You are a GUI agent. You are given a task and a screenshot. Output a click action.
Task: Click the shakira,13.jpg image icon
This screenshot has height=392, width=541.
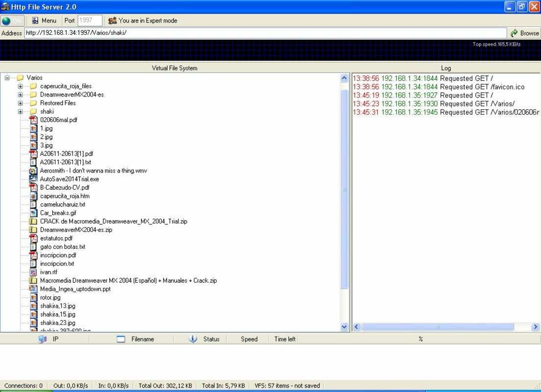coord(33,306)
